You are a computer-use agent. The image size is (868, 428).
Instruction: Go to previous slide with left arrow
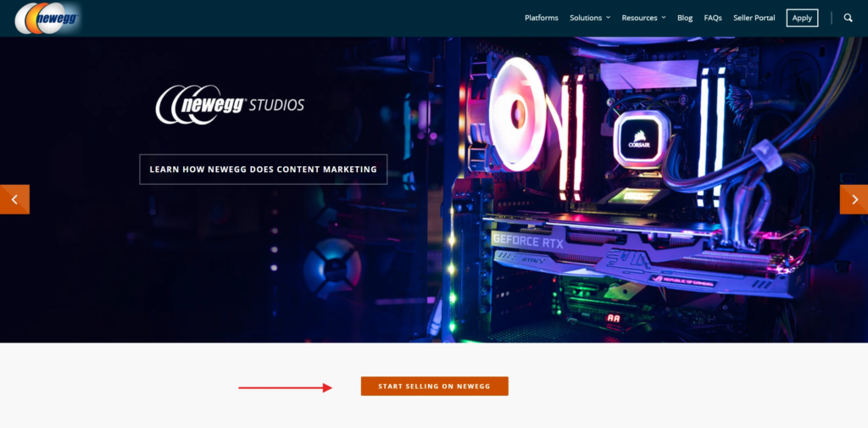click(x=14, y=199)
